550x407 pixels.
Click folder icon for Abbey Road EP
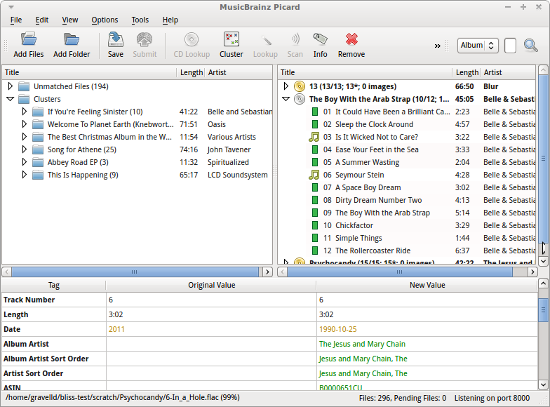coord(38,162)
